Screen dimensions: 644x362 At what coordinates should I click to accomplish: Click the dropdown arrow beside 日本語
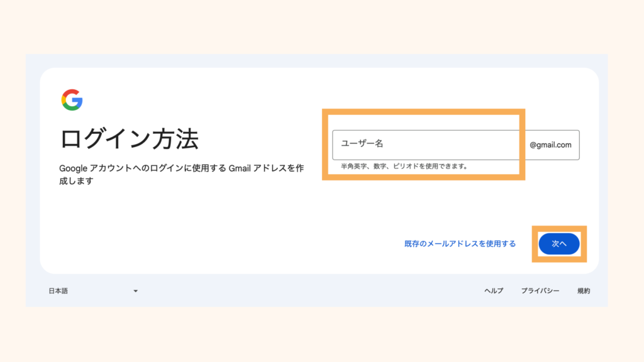tap(135, 290)
